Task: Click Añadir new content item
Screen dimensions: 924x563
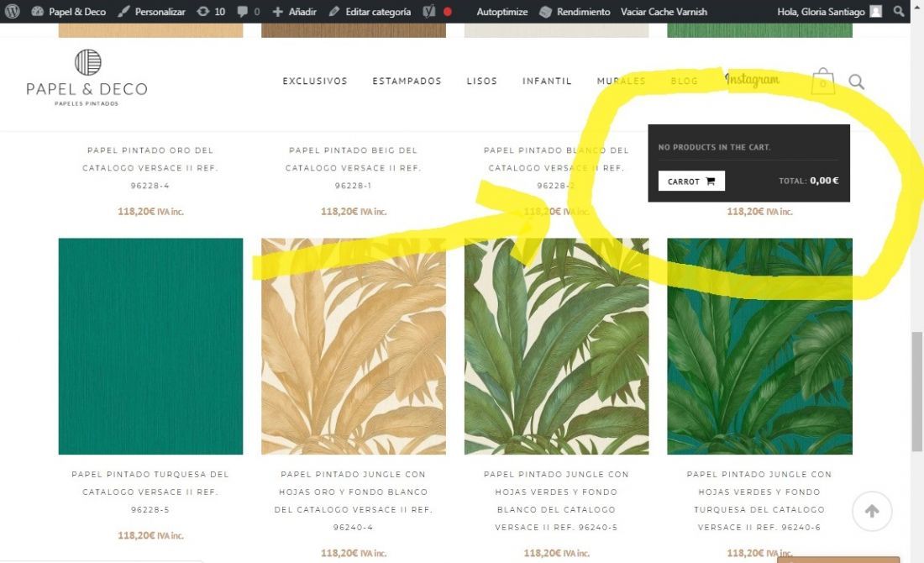Action: (x=294, y=11)
